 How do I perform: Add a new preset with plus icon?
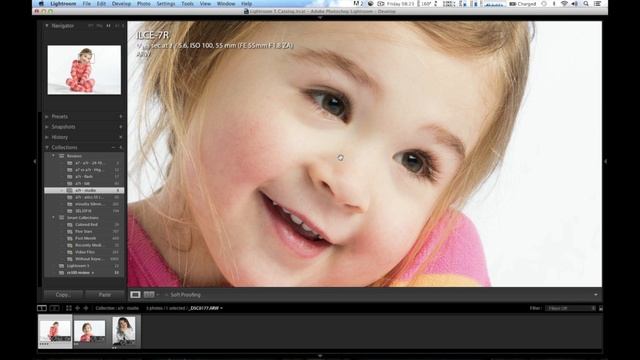pos(121,117)
